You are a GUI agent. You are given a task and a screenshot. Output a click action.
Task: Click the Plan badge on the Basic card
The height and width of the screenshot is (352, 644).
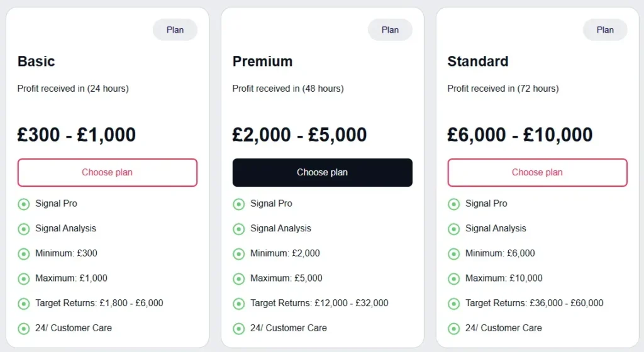point(175,30)
